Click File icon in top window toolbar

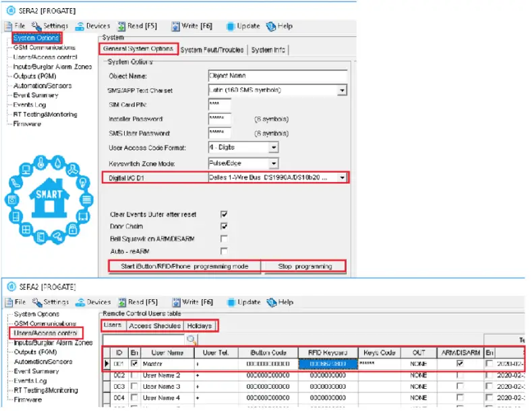[x=9, y=26]
